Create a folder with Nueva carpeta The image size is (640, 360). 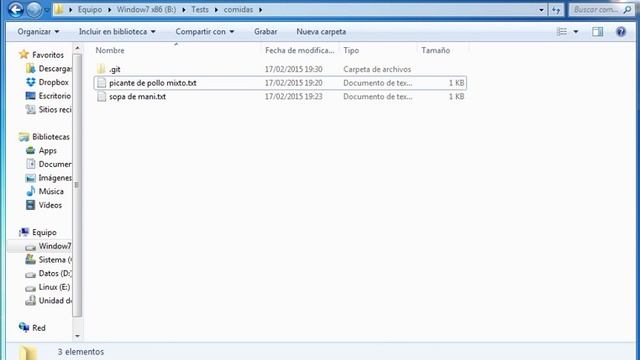coord(321,31)
